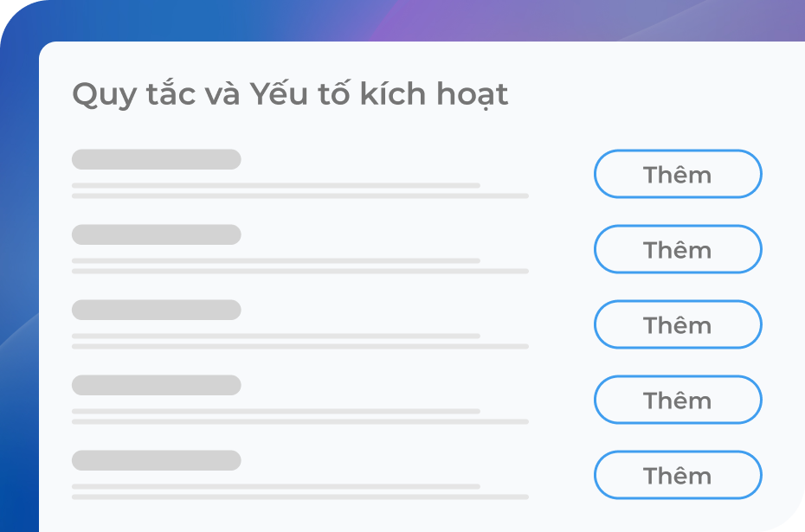Click the fifth rule's gray title placeholder
The width and height of the screenshot is (805, 532).
(x=156, y=460)
